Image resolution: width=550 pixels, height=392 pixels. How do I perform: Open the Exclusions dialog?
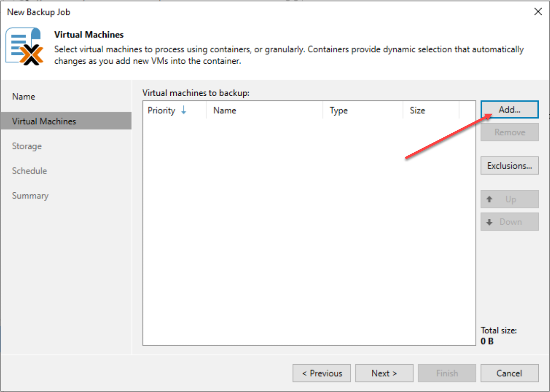509,165
